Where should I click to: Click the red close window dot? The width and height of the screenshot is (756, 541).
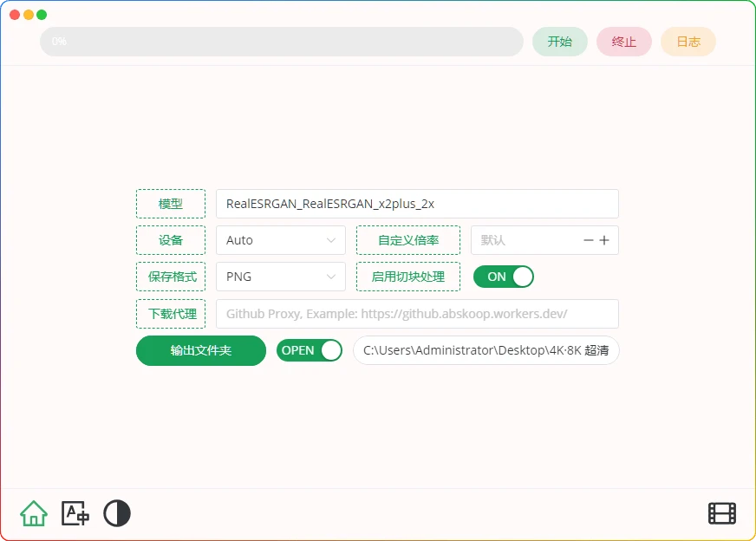click(x=16, y=15)
